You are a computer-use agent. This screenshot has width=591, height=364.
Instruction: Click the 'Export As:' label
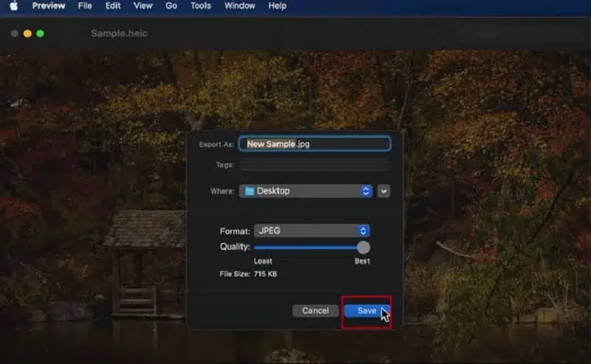pos(216,144)
